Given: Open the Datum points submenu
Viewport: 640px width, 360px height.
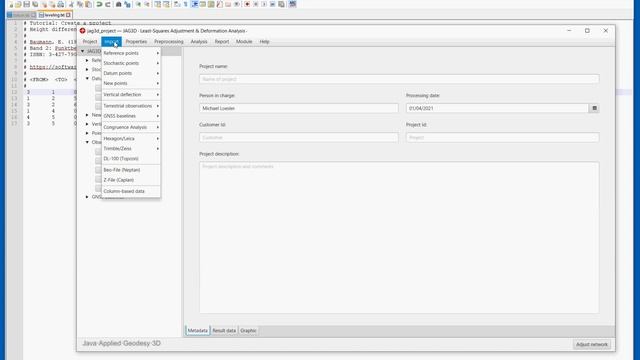Looking at the screenshot, I should 131,73.
